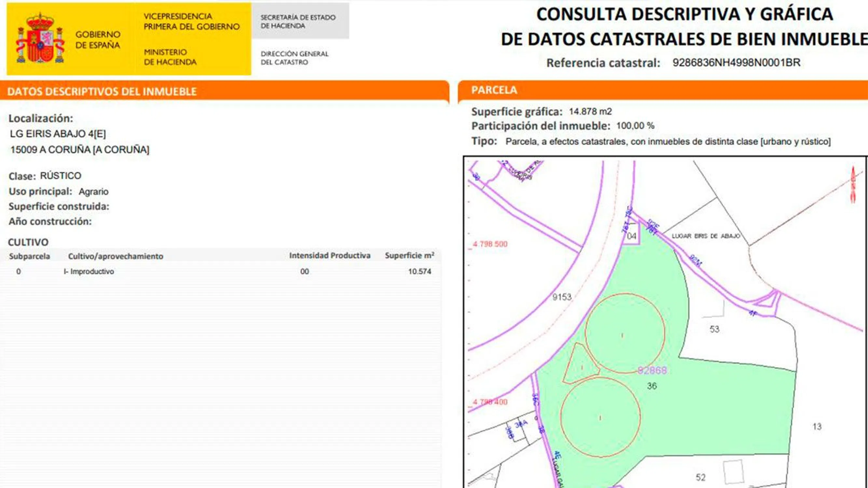Click the Improductivo row in CULTIVO table
Image resolution: width=868 pixels, height=488 pixels.
click(89, 271)
